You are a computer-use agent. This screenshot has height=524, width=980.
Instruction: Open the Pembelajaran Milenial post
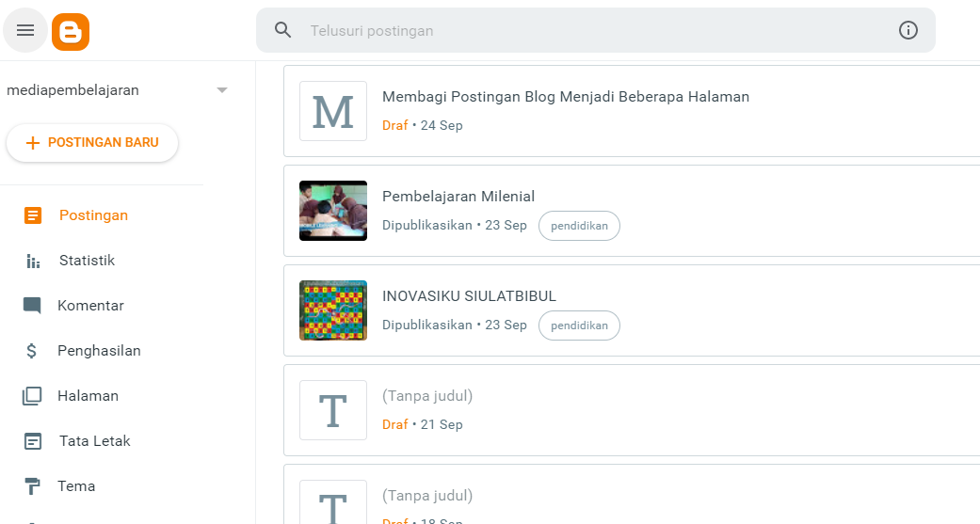pyautogui.click(x=458, y=196)
